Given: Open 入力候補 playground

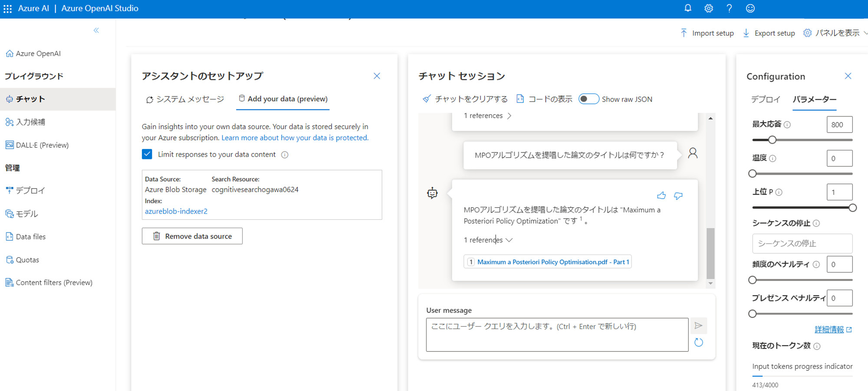Looking at the screenshot, I should (x=26, y=122).
